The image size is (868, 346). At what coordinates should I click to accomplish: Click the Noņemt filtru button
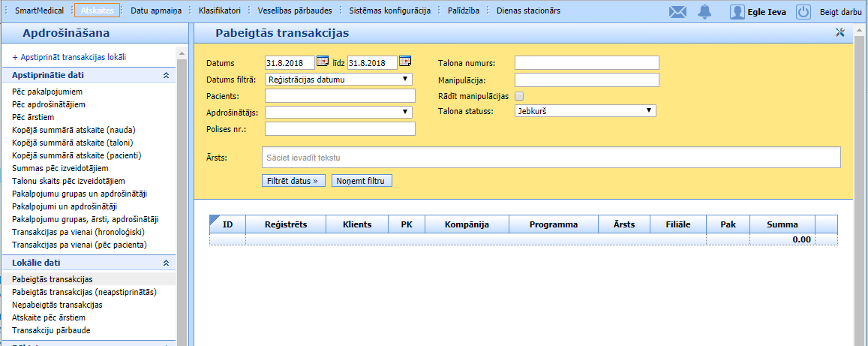pyautogui.click(x=362, y=181)
